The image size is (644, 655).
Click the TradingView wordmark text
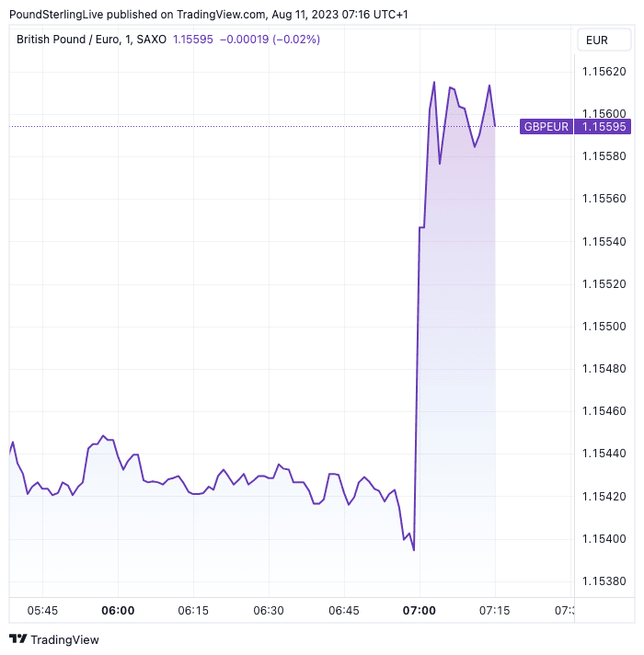64,639
